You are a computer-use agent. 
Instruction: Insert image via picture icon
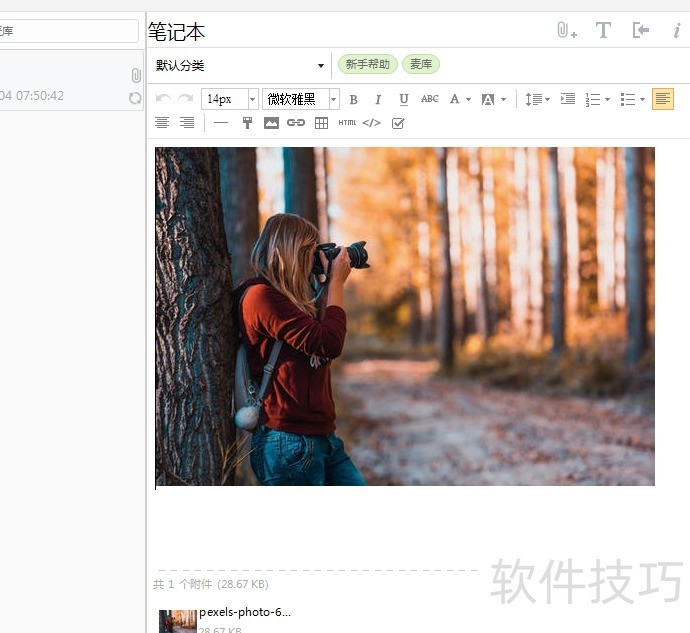coord(271,123)
